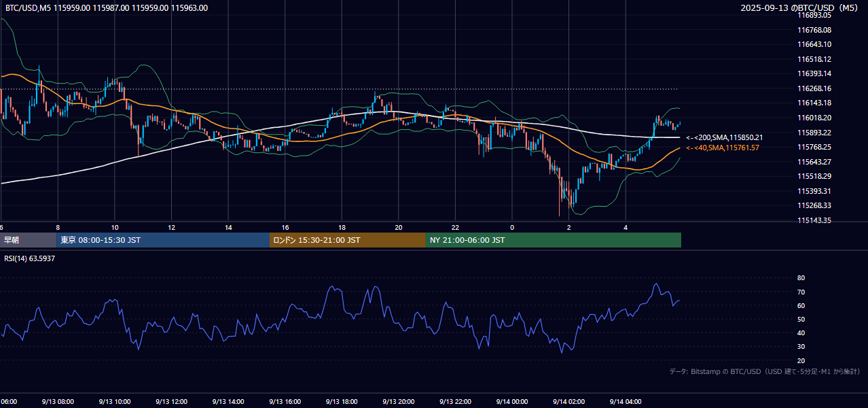Screen dimensions: 868x408
Task: Click the 115268.33 price axis label
Action: (814, 205)
